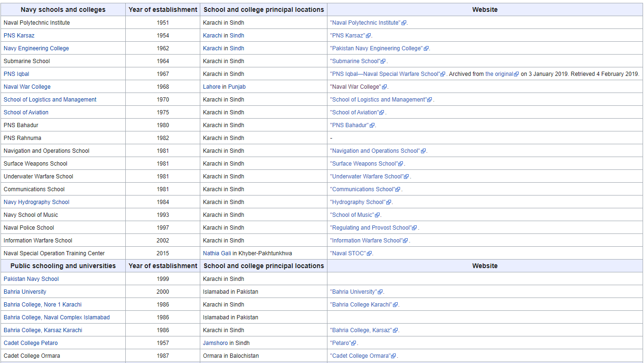Open the Jamshoro location link
This screenshot has height=363, width=644.
click(x=215, y=343)
